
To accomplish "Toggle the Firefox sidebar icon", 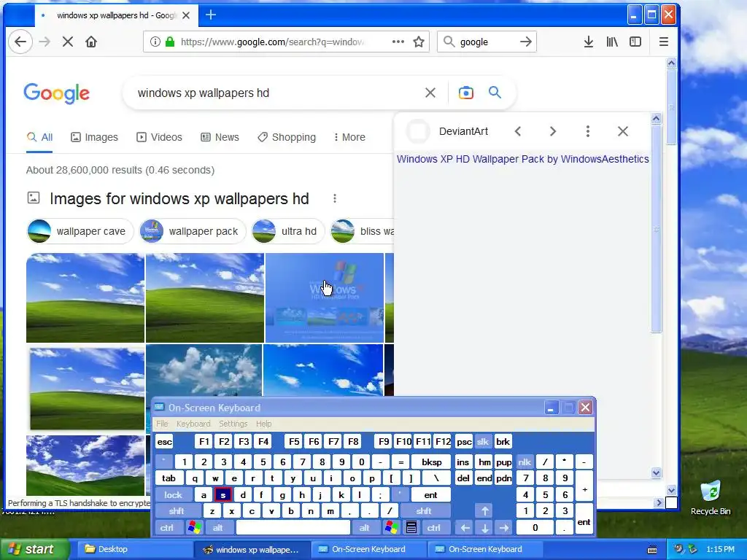I will tap(635, 42).
